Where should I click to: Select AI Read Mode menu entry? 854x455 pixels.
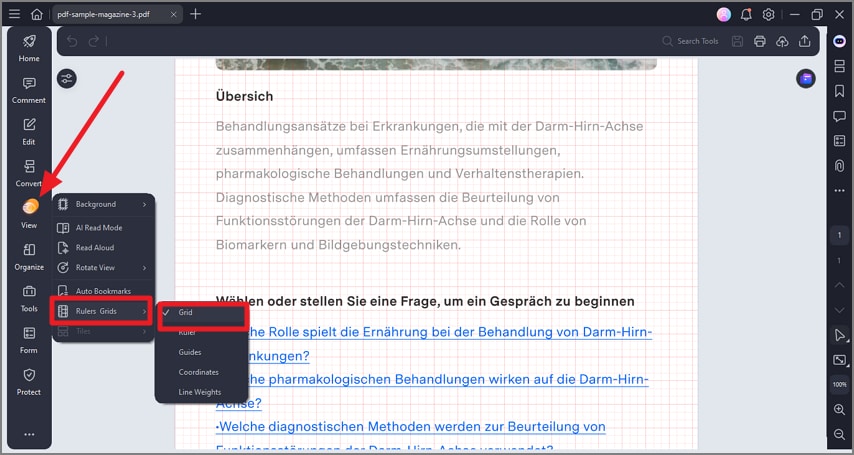click(x=103, y=228)
